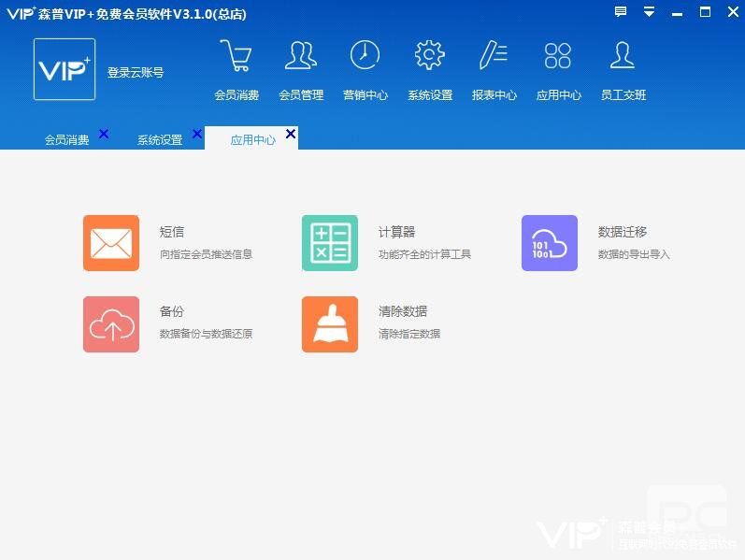Switch to the 会员消费 tab
Screen dimensions: 745x560
(x=66, y=140)
